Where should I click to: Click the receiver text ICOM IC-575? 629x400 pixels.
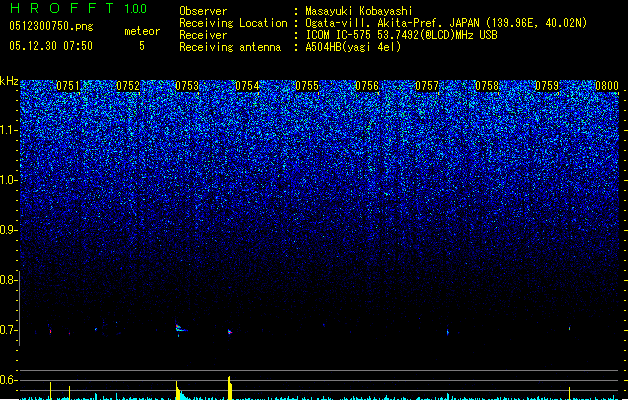click(338, 35)
